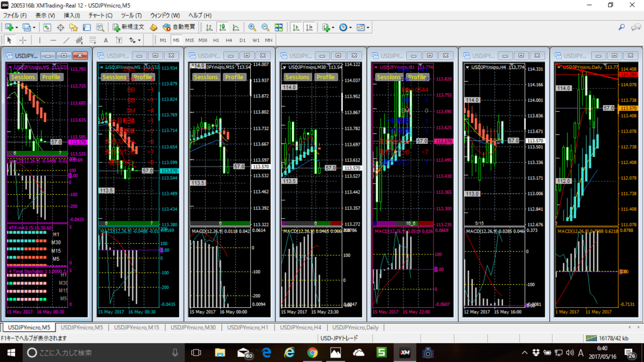
Task: Select the Fibonacci retracement tool
Action: [x=92, y=40]
